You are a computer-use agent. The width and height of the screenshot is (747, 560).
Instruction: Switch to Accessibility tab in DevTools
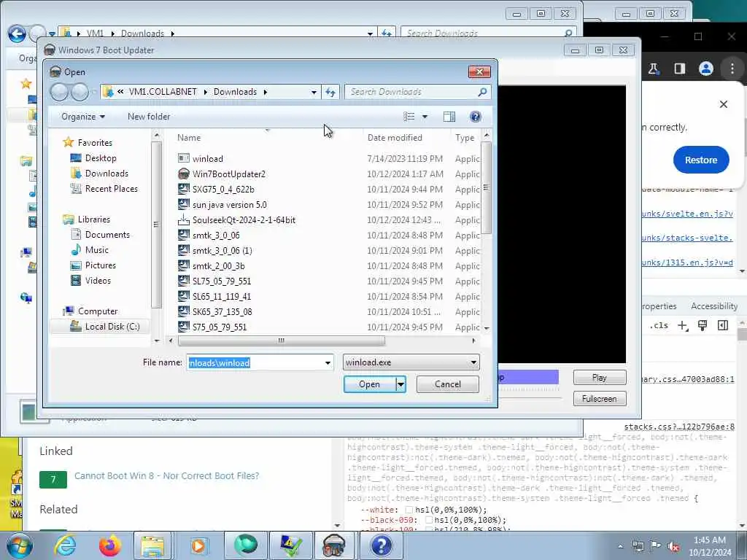tap(713, 306)
